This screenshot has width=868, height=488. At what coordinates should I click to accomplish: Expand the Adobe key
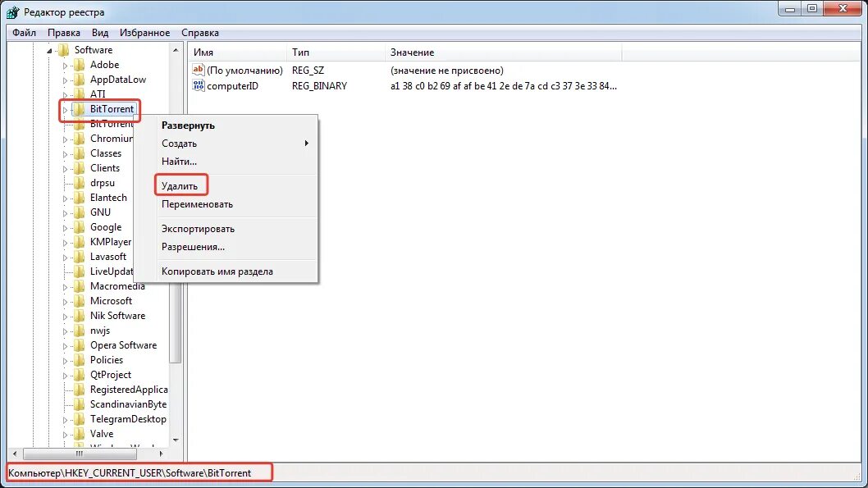[x=65, y=66]
